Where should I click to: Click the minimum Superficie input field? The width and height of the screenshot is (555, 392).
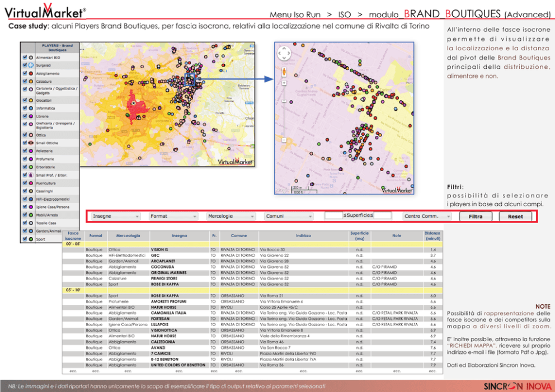tap(333, 215)
